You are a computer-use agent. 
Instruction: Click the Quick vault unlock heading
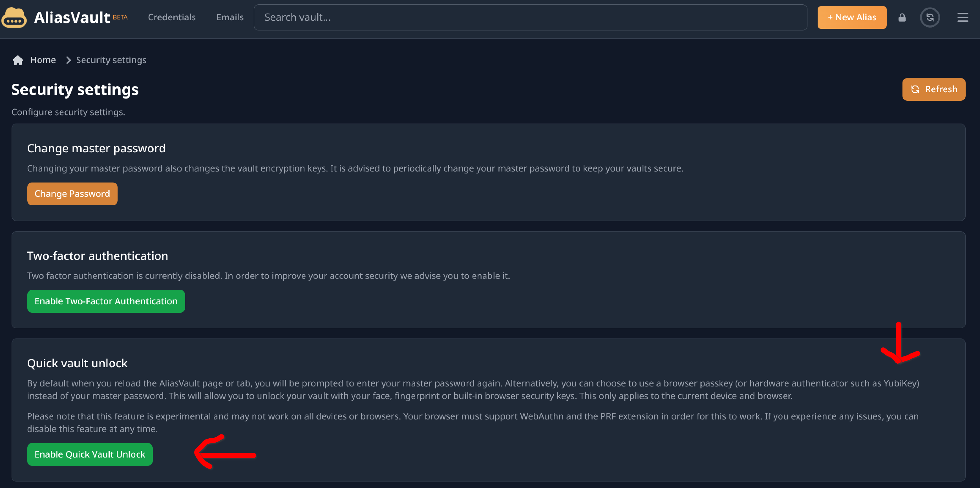coord(77,364)
